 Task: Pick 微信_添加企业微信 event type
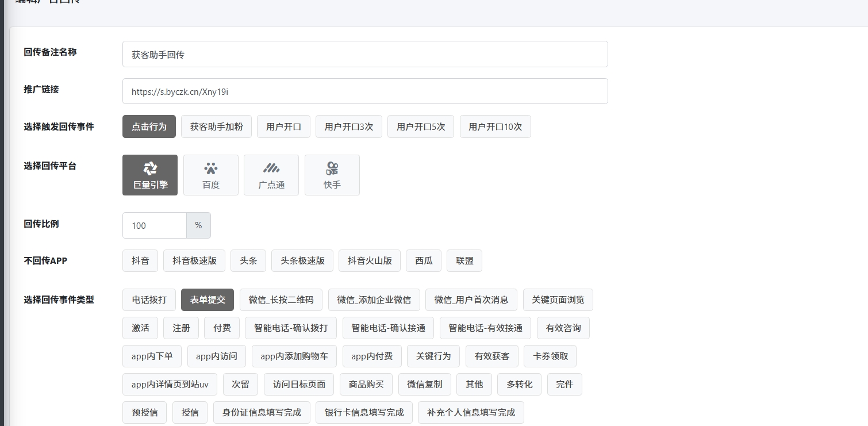click(374, 300)
